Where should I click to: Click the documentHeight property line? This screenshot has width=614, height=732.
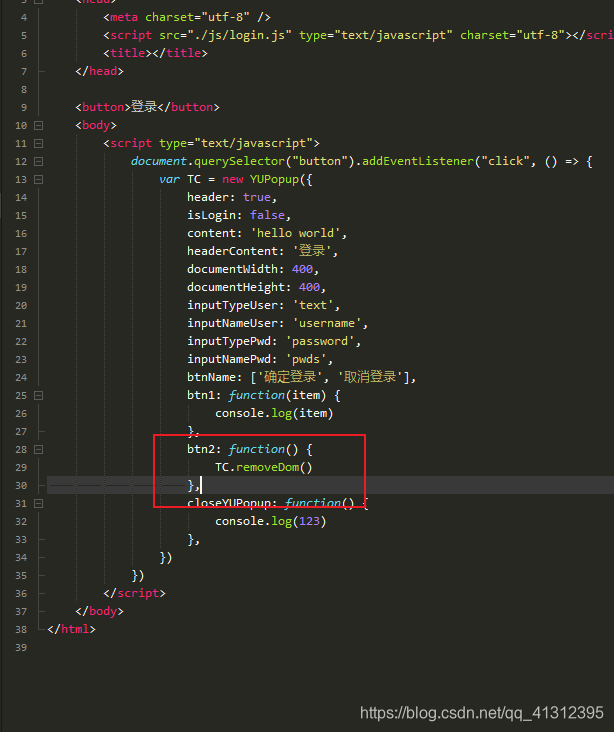pos(256,287)
